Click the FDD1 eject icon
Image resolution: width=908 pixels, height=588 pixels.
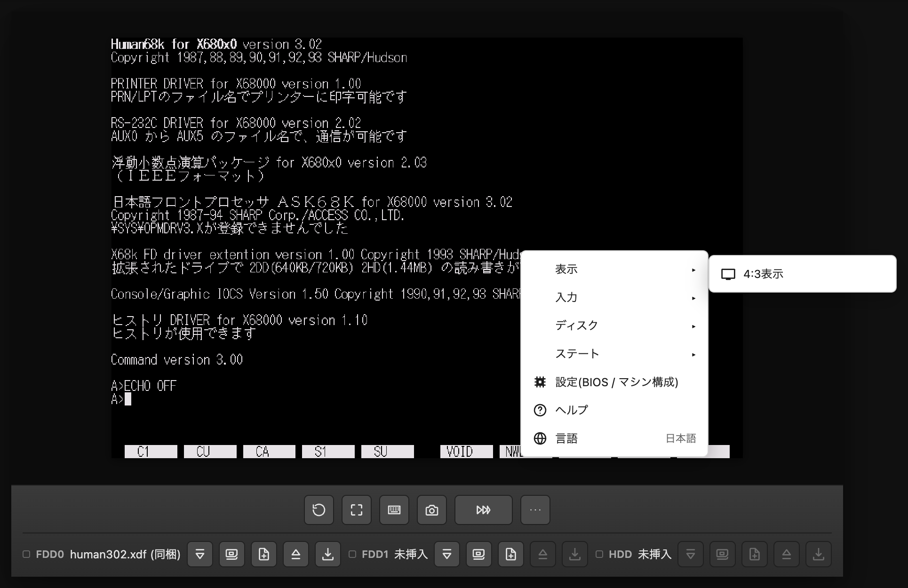click(x=543, y=554)
